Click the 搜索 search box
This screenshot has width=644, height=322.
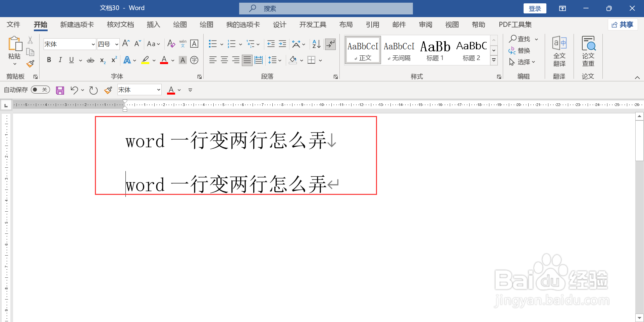click(326, 8)
